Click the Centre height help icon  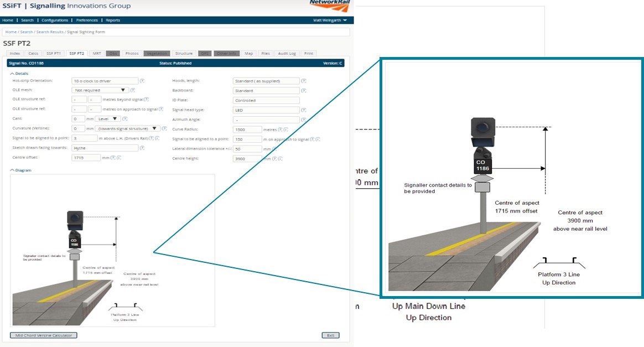[274, 158]
